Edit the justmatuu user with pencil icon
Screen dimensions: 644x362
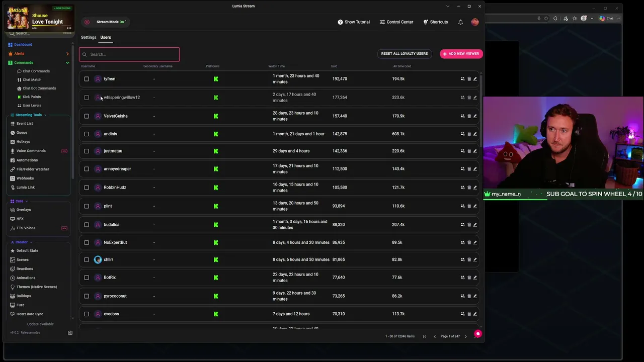click(x=475, y=151)
